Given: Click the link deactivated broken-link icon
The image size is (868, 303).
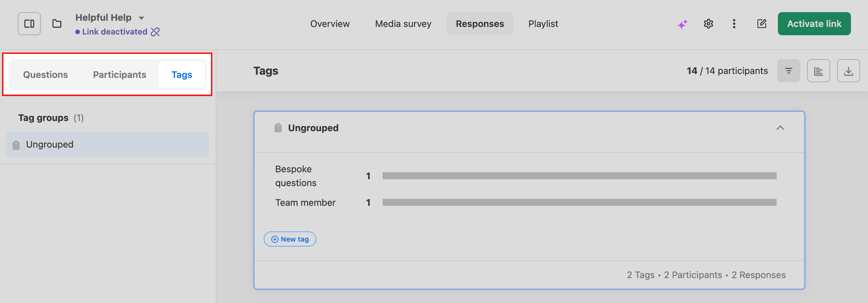Looking at the screenshot, I should [156, 32].
